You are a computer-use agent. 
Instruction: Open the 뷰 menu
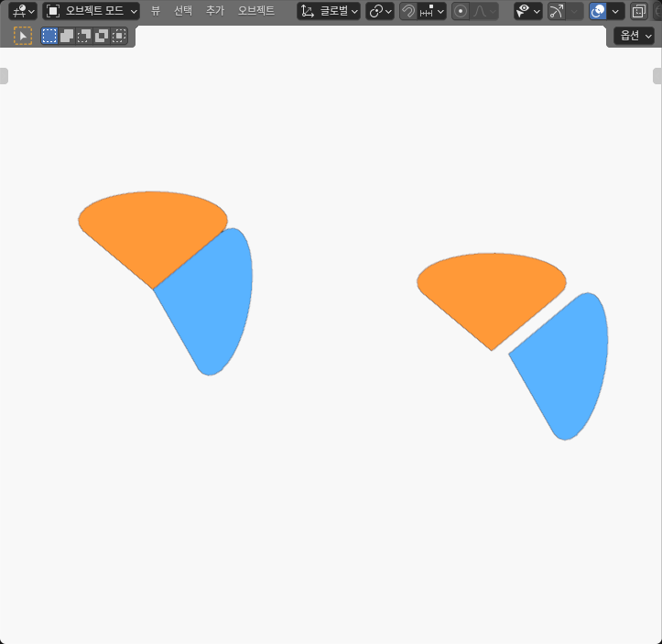[156, 11]
